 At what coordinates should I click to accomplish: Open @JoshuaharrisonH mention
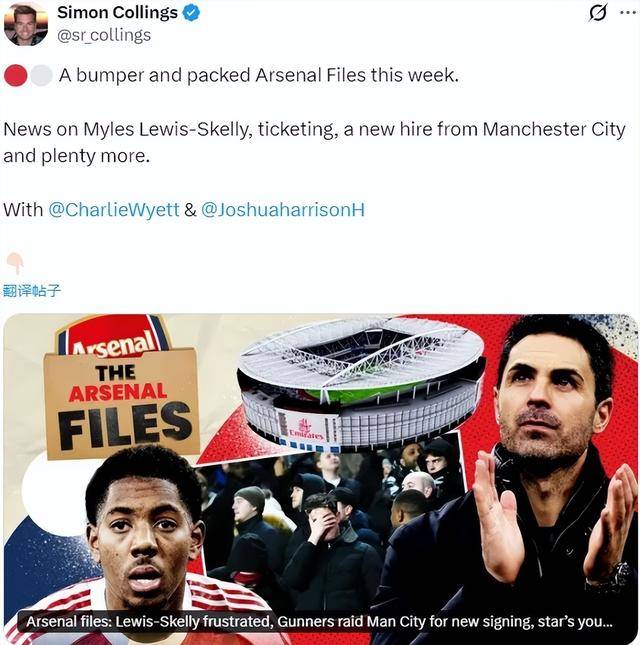[x=283, y=210]
